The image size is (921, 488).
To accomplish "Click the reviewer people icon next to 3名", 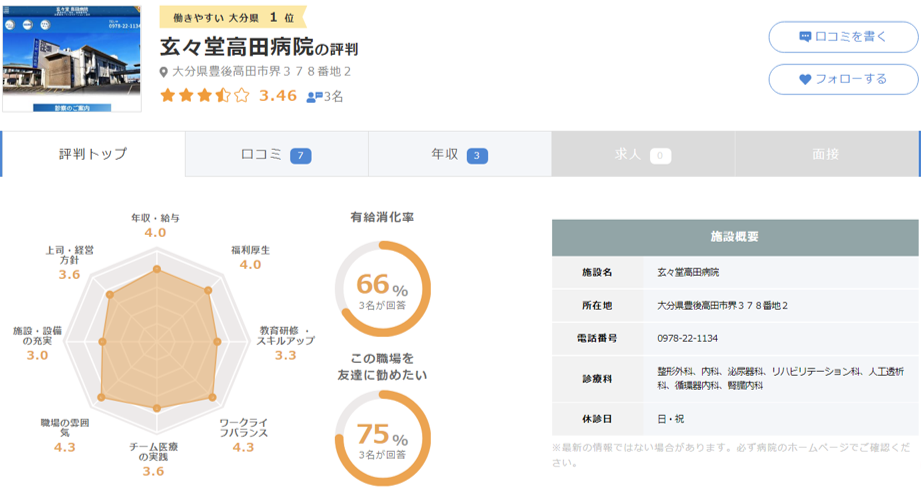I will [315, 96].
